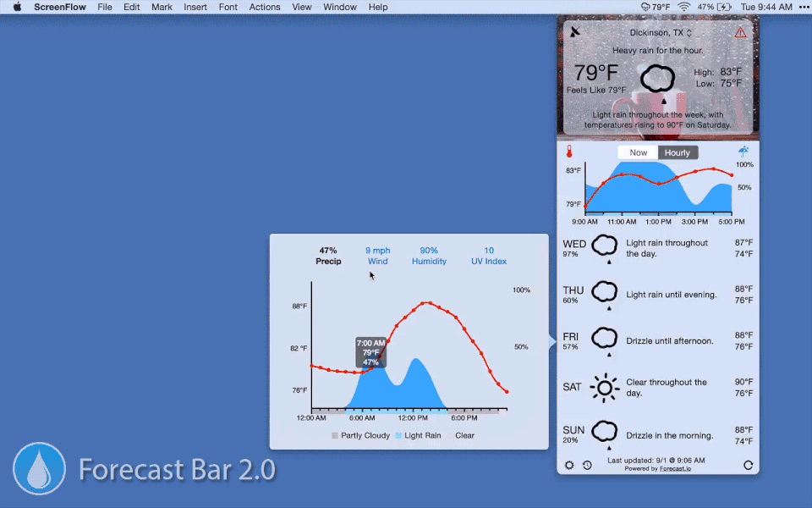
Task: Open the File menu
Action: coord(105,7)
